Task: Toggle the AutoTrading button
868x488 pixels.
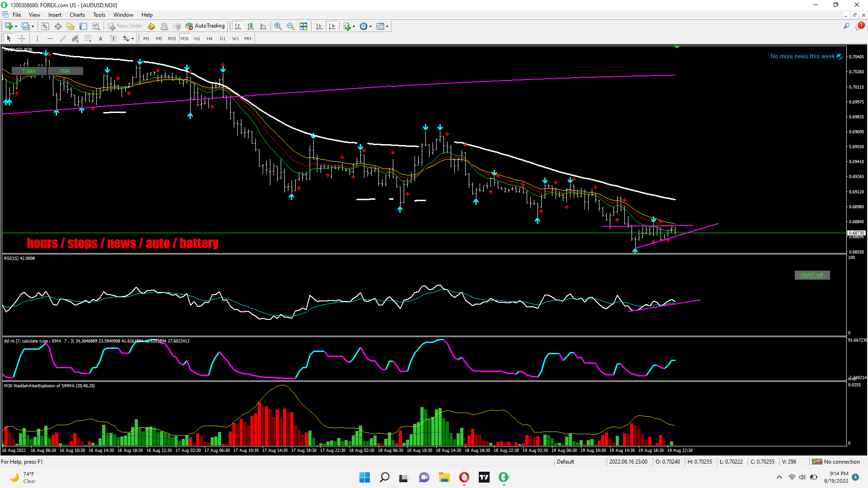Action: [x=205, y=26]
